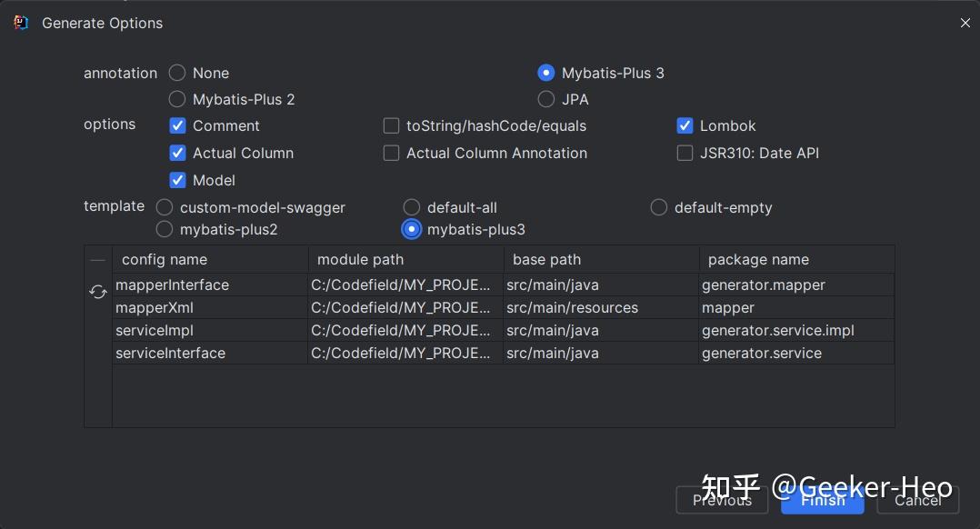Enable the toString/hashCode/equals checkbox
The height and width of the screenshot is (529, 980).
(392, 125)
